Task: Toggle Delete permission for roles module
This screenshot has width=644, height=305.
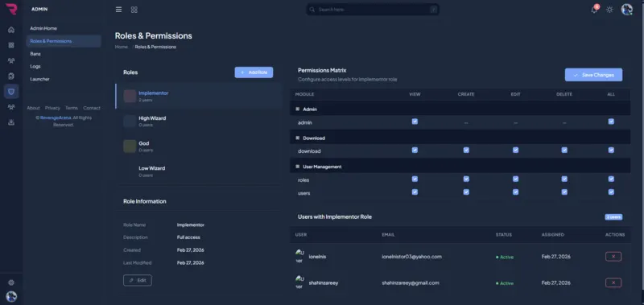Action: (x=564, y=179)
